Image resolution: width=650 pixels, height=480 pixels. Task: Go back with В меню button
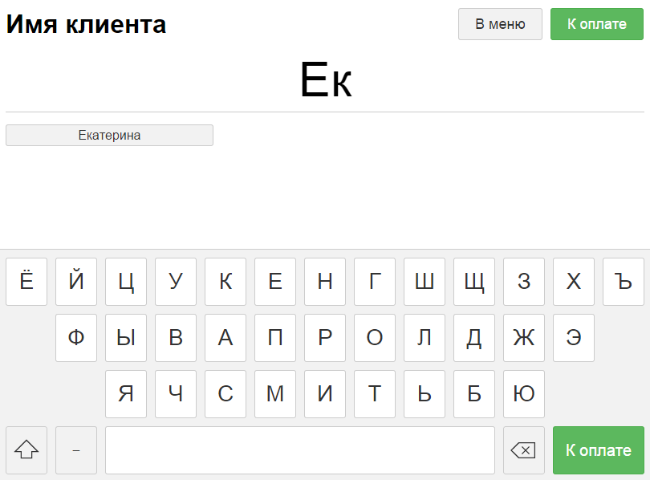[500, 24]
